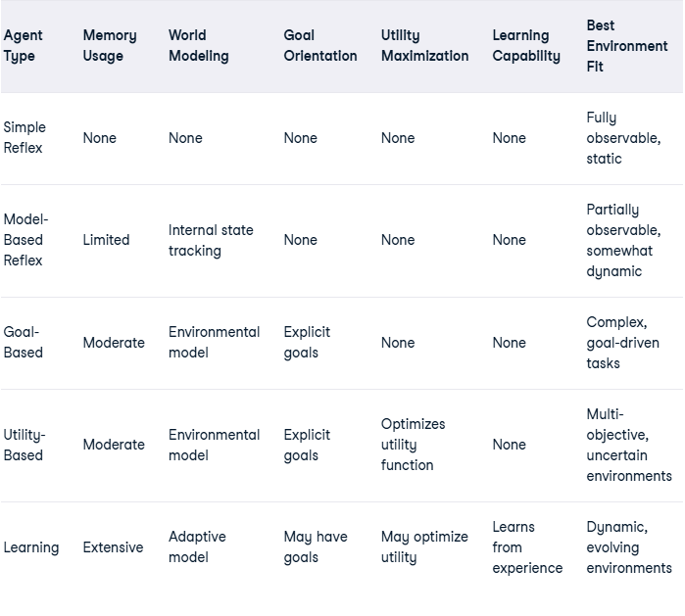Click the Fully observable, static cell
The height and width of the screenshot is (616, 685).
coord(623,137)
